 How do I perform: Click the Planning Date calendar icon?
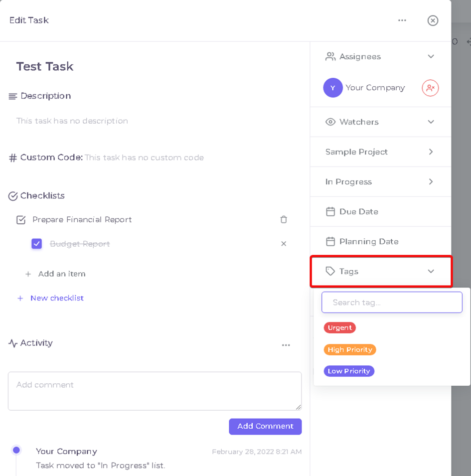330,242
